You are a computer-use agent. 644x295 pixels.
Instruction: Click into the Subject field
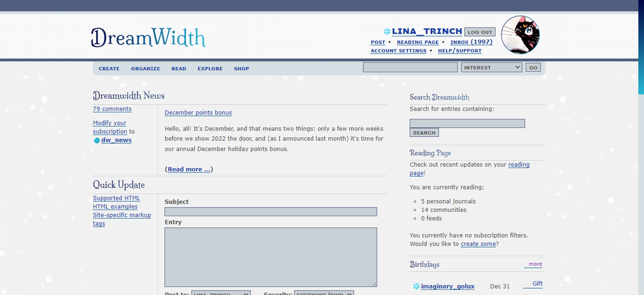270,211
